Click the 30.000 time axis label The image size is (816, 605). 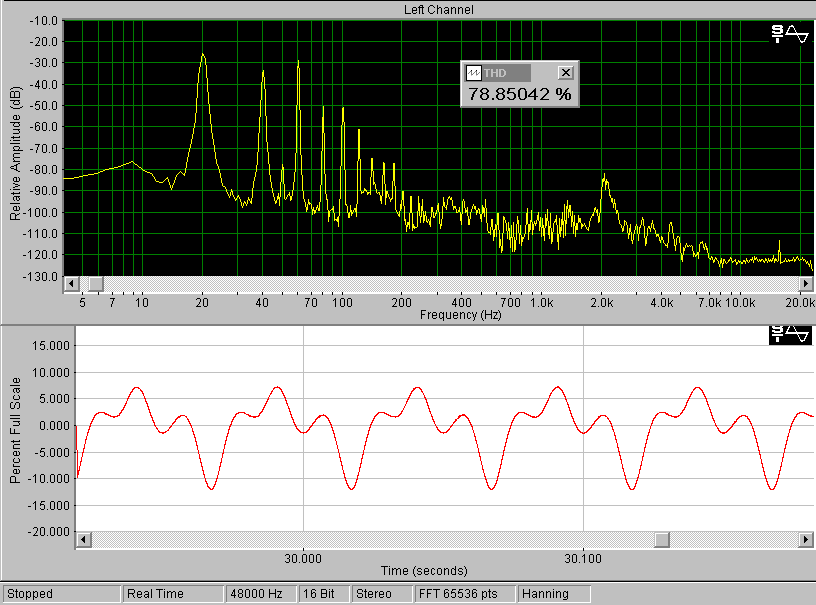click(x=303, y=559)
